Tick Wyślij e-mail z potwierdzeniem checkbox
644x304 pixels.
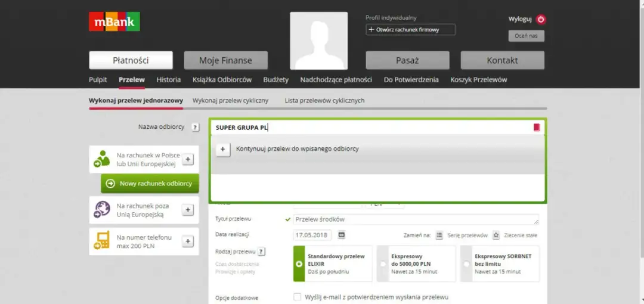coord(297,297)
